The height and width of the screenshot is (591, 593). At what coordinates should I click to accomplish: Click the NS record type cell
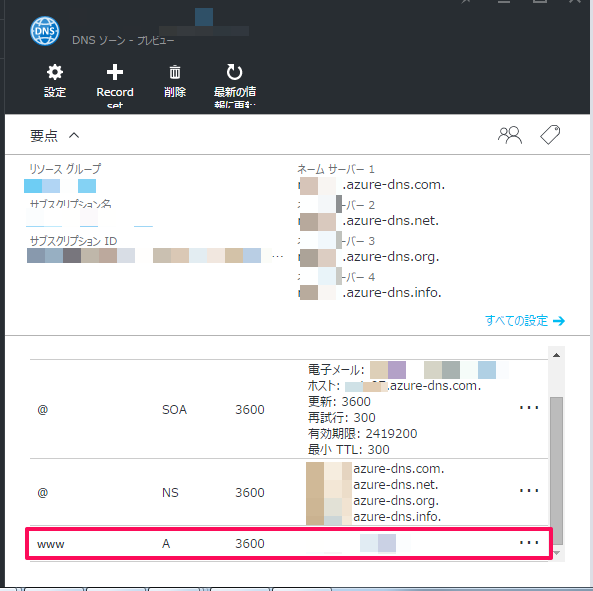pos(170,492)
